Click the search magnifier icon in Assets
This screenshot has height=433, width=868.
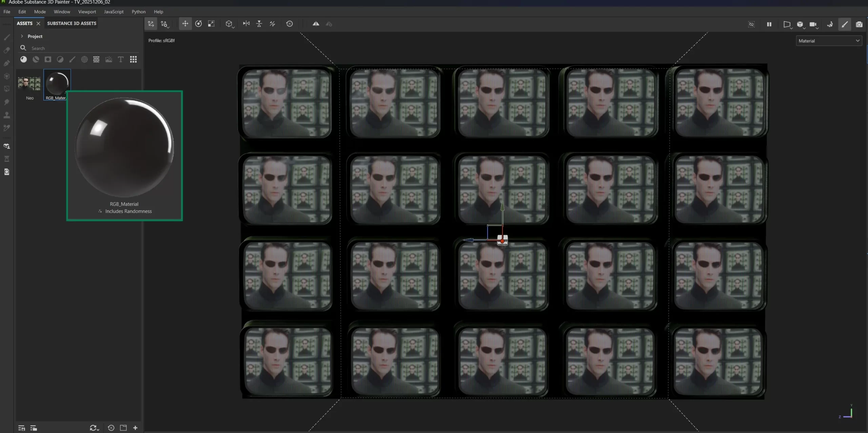click(23, 48)
